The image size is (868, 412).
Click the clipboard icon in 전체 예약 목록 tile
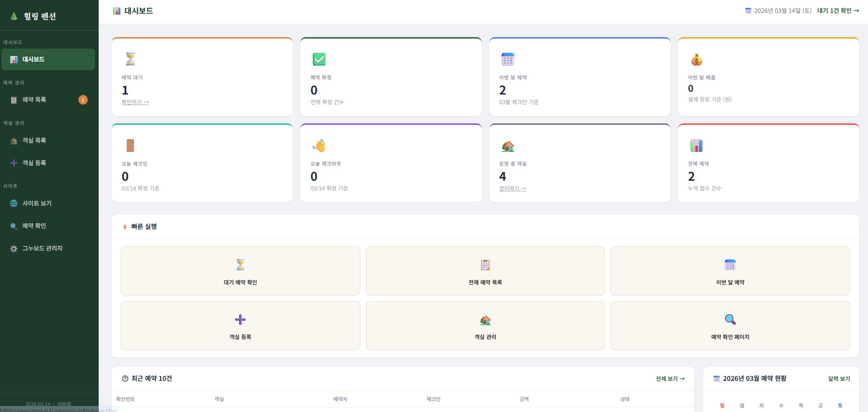[485, 265]
